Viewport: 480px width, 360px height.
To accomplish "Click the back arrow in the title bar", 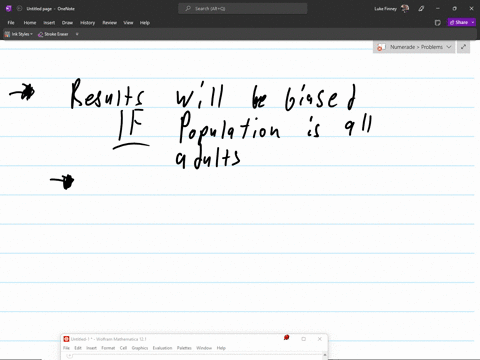I will pyautogui.click(x=19, y=9).
